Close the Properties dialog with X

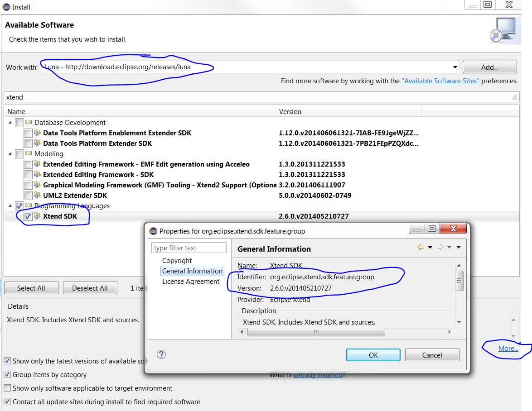pos(453,229)
